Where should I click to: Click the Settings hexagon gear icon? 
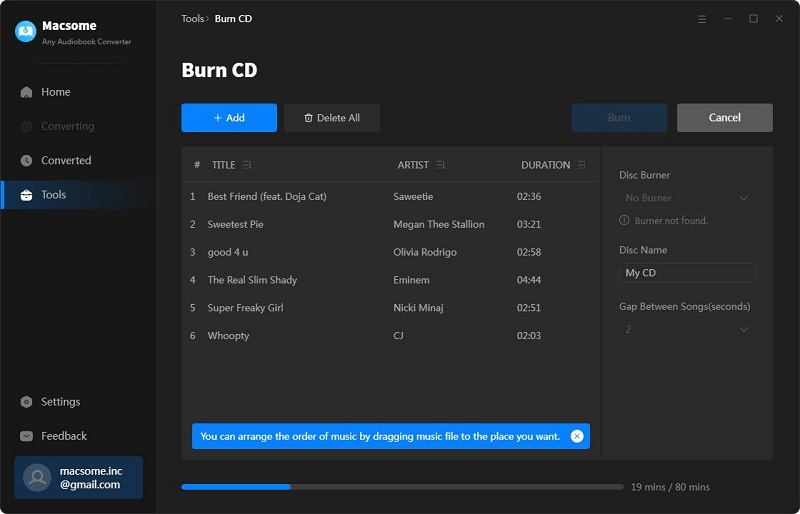pyautogui.click(x=26, y=402)
